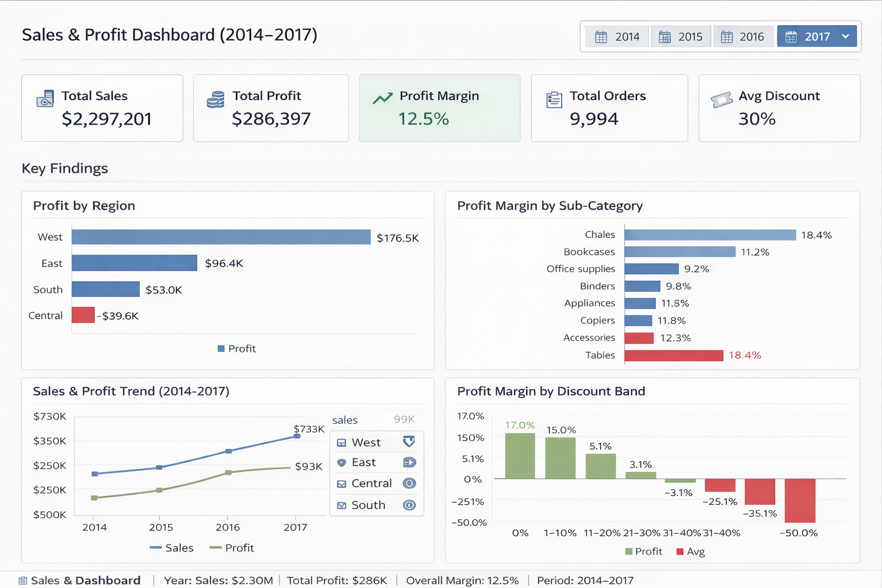
Task: Open the dropdown chevron beside 2017
Action: [x=845, y=36]
